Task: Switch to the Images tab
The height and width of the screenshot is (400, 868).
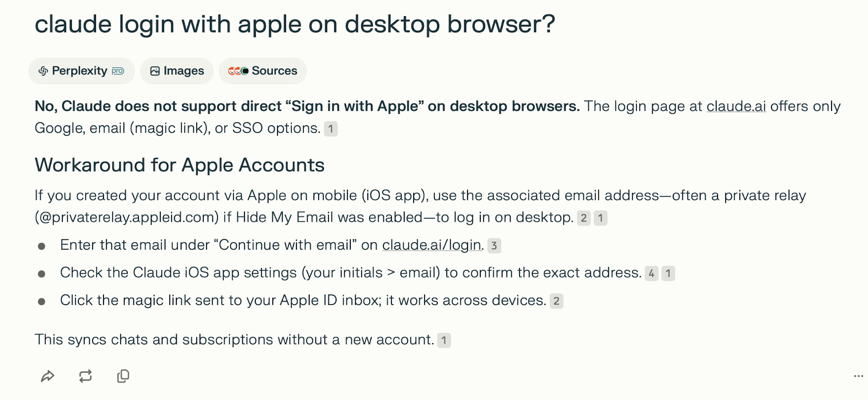Action: point(177,71)
